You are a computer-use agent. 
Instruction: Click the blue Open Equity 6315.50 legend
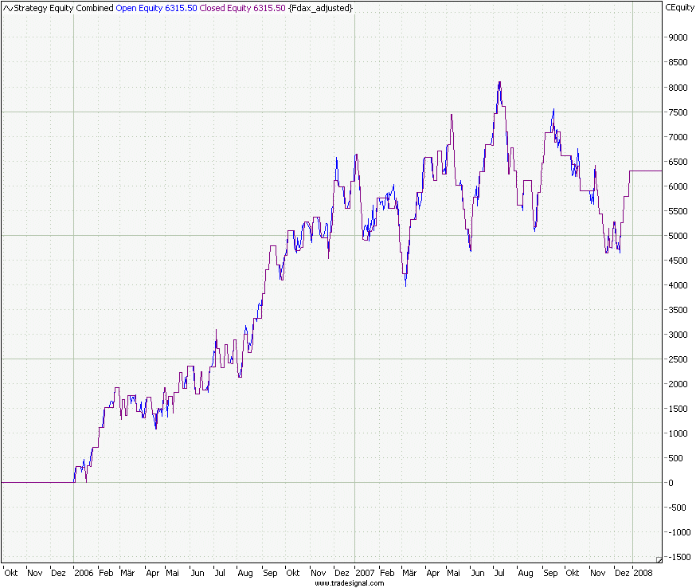tap(155, 8)
